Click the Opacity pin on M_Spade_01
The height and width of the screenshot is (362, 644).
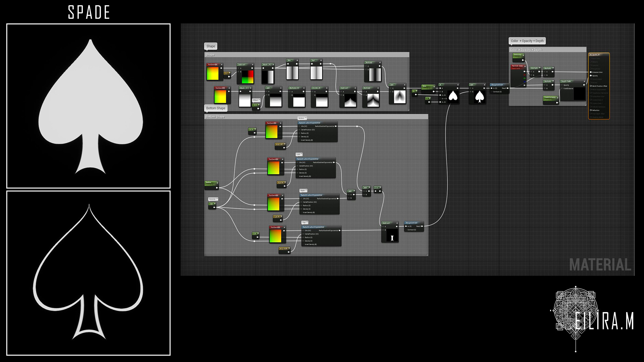[591, 76]
